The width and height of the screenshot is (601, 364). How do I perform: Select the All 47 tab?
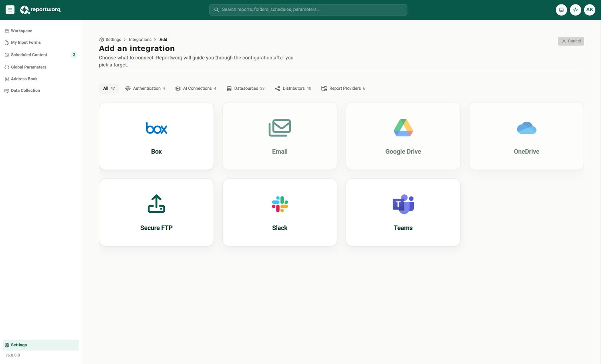(x=109, y=88)
